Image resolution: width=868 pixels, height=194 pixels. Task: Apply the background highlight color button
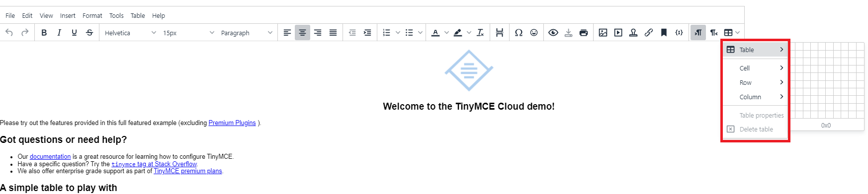tap(458, 33)
